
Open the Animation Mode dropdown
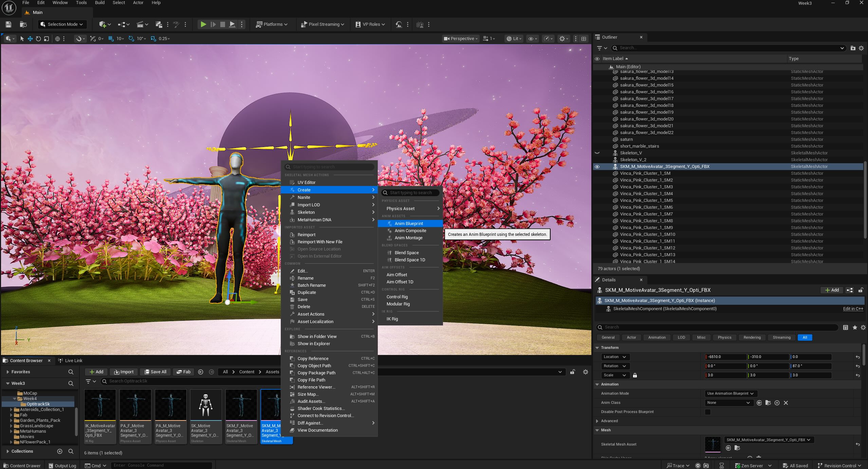click(730, 394)
